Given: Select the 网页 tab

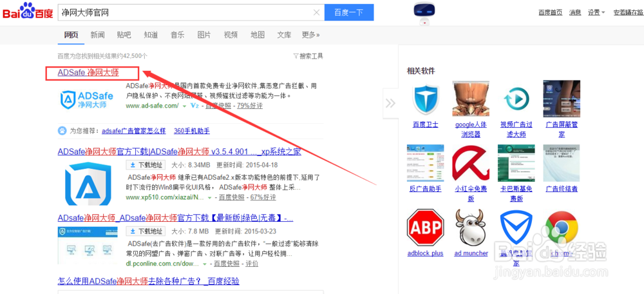Looking at the screenshot, I should point(71,35).
